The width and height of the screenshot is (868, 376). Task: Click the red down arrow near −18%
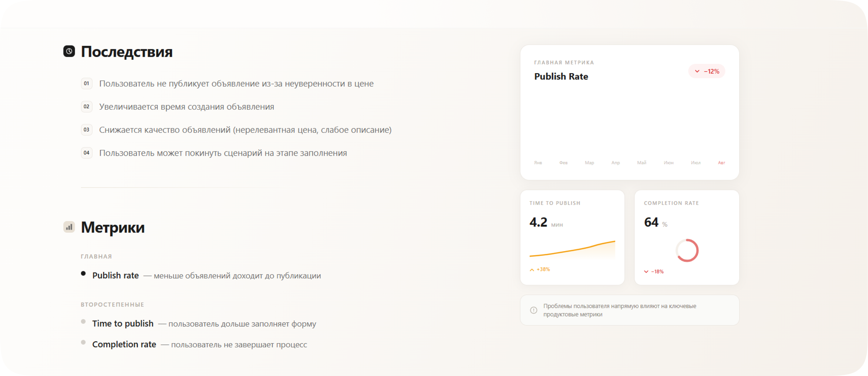point(646,271)
